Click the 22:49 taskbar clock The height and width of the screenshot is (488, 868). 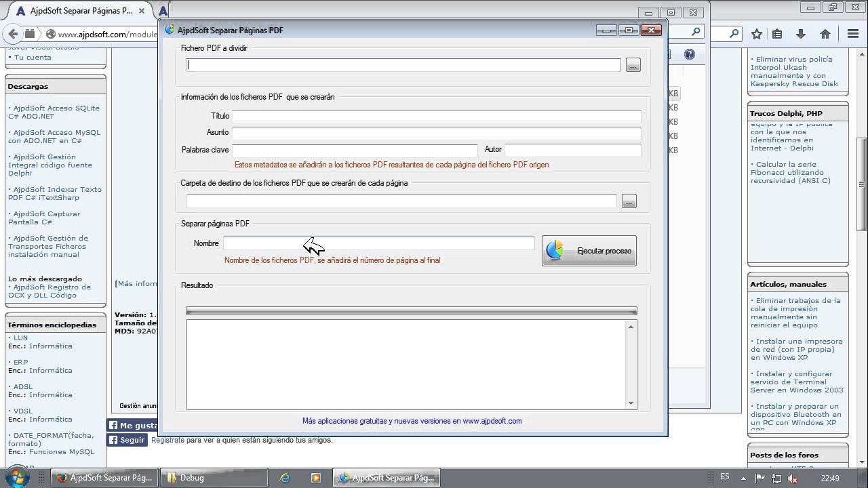[830, 478]
